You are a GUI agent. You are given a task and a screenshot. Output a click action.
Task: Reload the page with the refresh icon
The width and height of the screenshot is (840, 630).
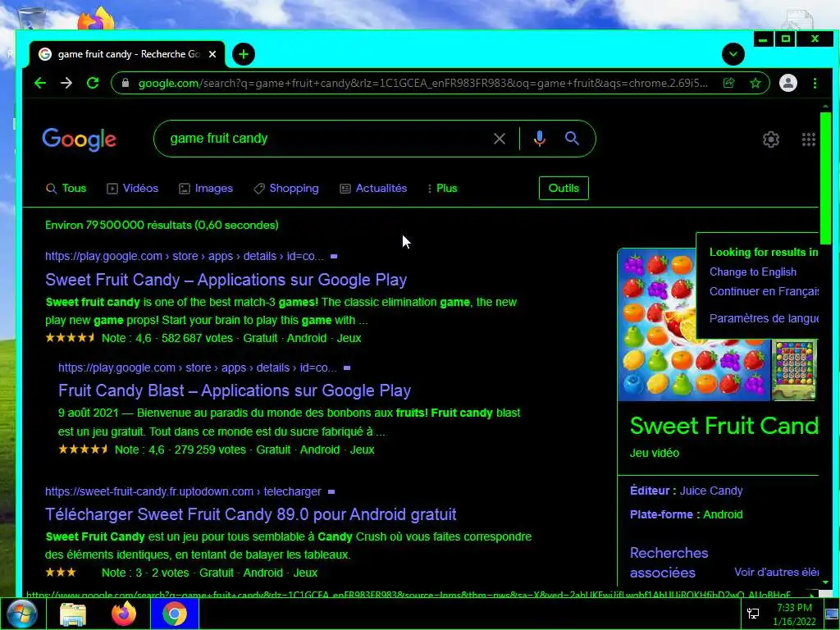[93, 83]
